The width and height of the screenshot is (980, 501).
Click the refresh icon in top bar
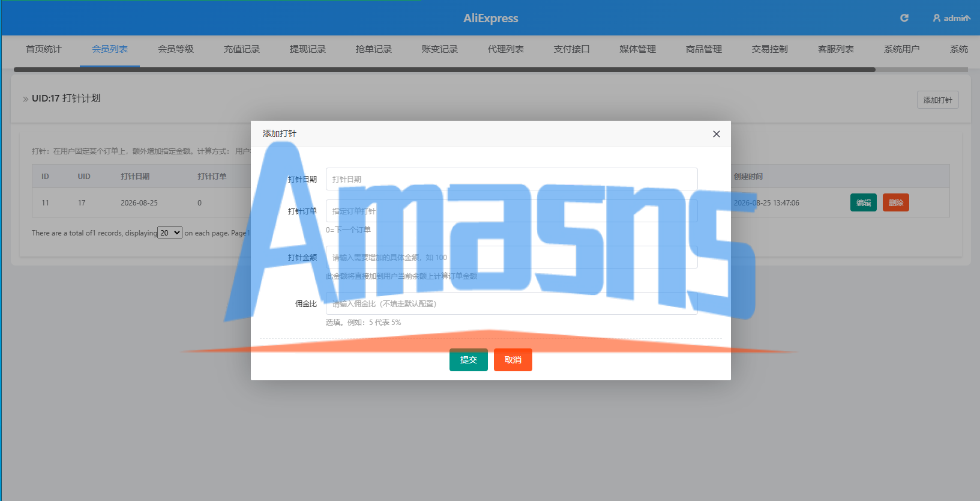(x=904, y=18)
